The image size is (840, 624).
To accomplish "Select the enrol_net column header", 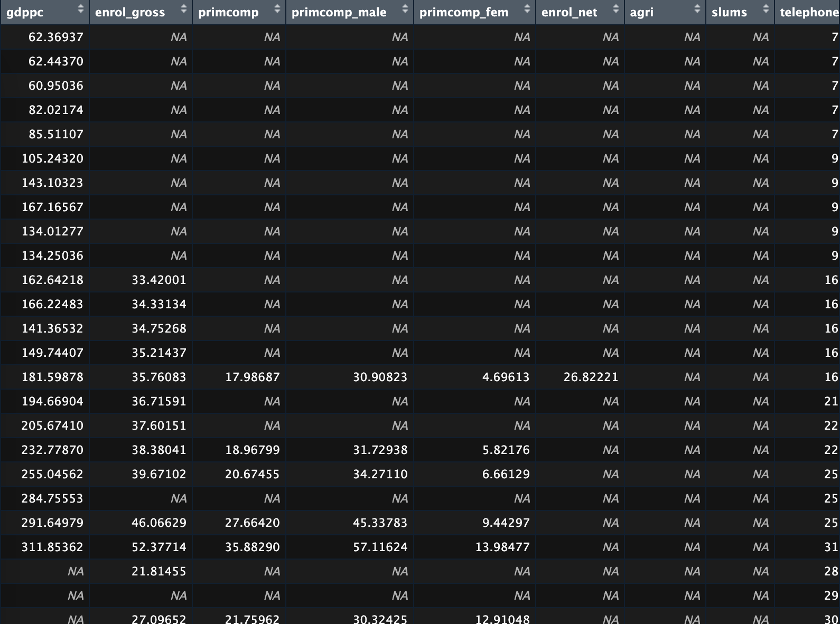I will coord(580,12).
